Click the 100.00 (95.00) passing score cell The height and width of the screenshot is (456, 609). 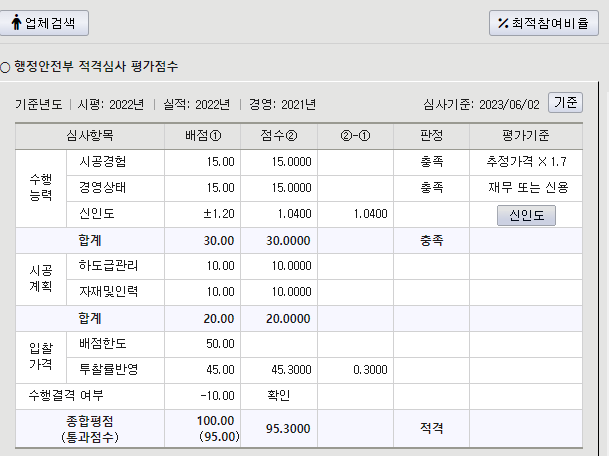pyautogui.click(x=203, y=429)
